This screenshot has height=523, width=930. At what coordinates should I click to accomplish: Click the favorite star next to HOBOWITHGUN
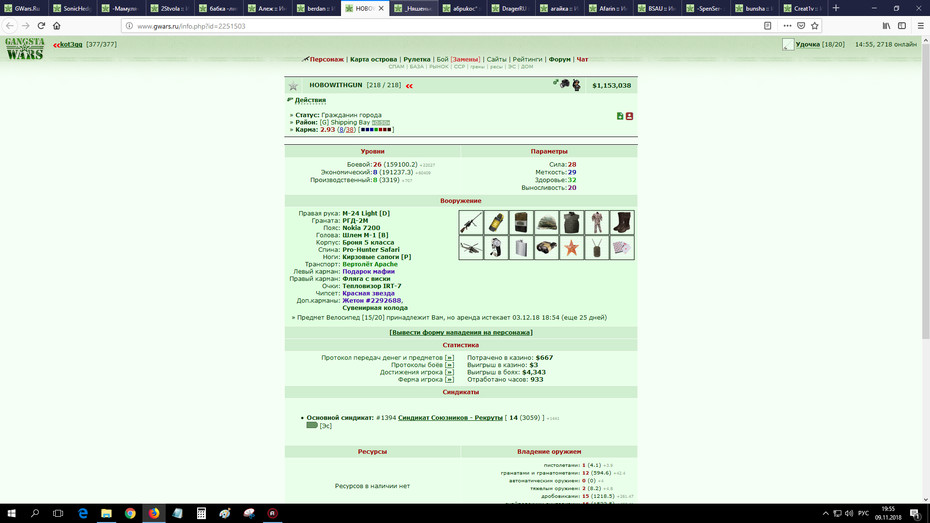click(x=293, y=86)
